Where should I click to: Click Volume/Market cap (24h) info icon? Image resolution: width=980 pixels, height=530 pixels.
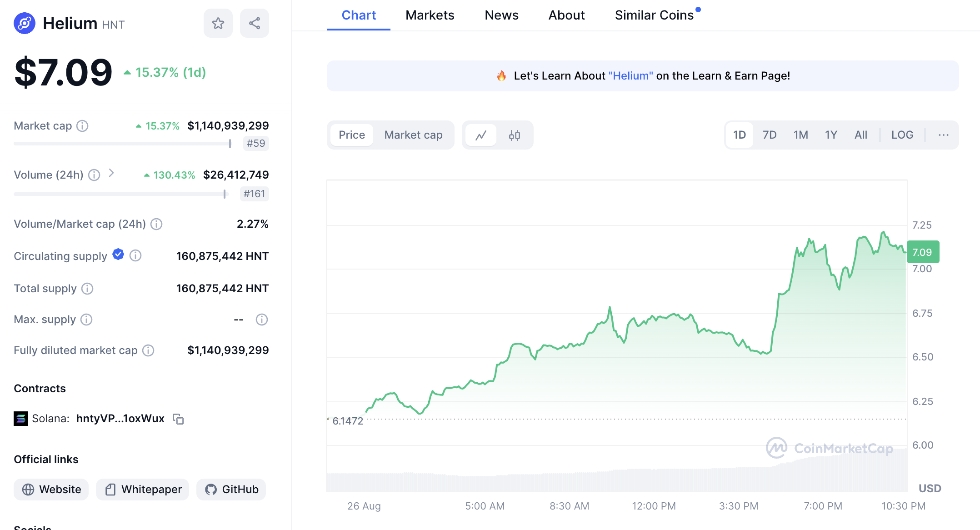[x=156, y=224]
